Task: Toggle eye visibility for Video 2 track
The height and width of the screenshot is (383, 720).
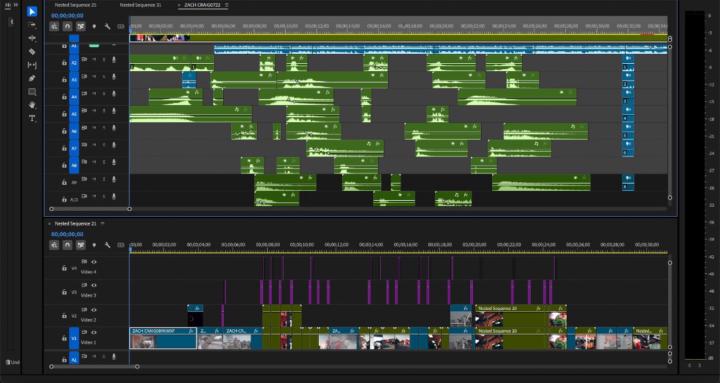Action: 94,310
